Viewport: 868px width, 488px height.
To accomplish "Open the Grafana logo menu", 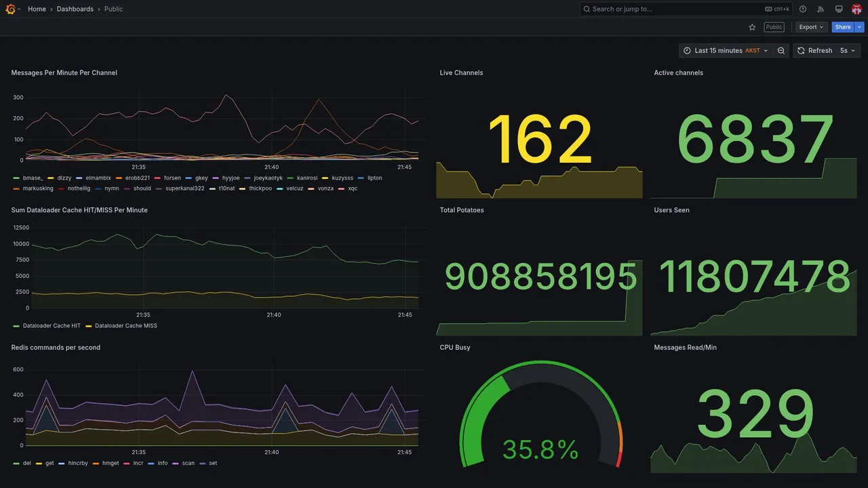I will (x=10, y=9).
